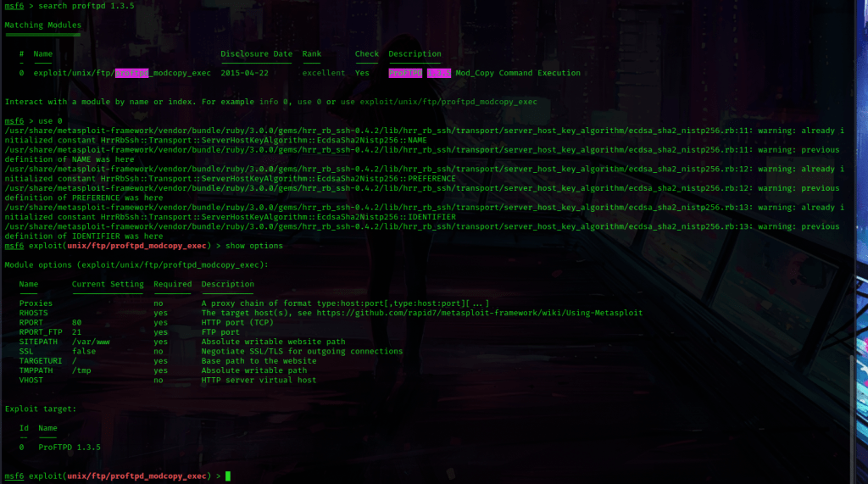Click the RPORT value 80
The image size is (868, 484).
coord(77,323)
